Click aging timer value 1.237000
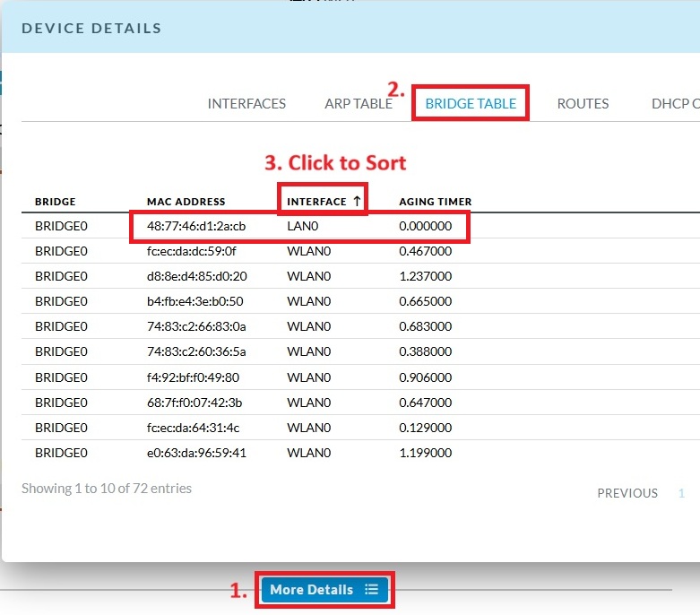 [425, 277]
